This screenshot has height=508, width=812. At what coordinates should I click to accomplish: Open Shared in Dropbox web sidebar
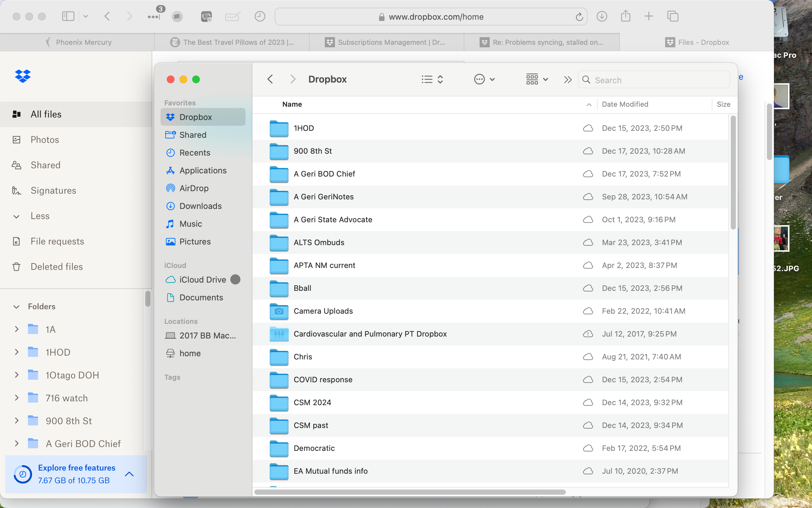76,165
